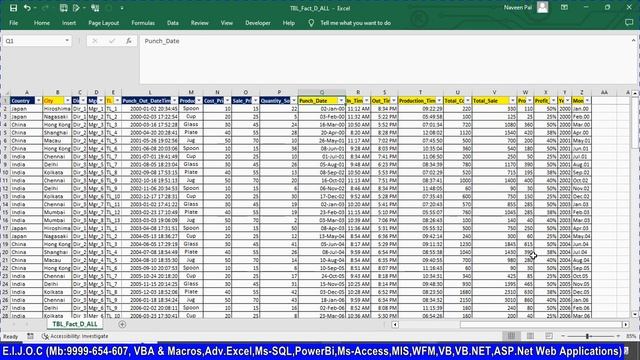Open the Quantity_Sold filter dropdown

pos(294,100)
